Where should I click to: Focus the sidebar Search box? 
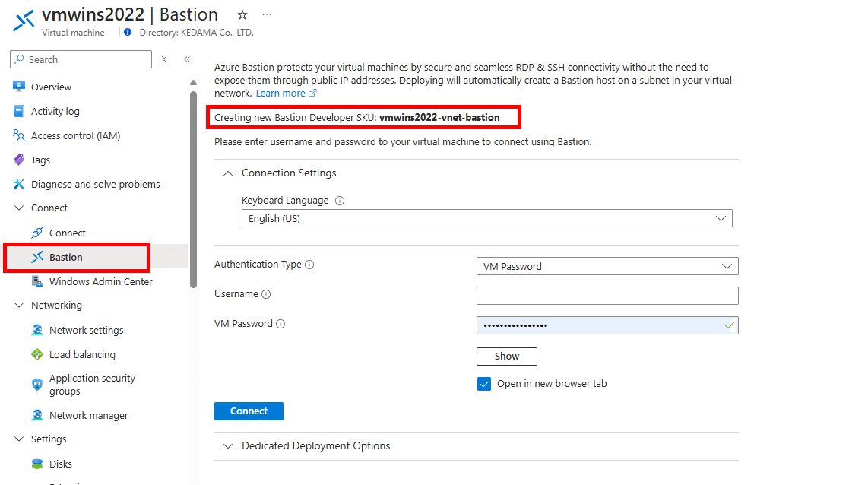click(81, 59)
